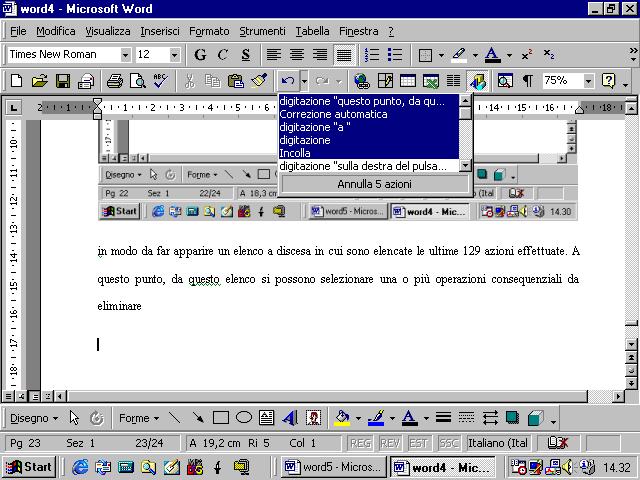The height and width of the screenshot is (480, 640).
Task: Open the Columns layout button
Action: coord(453,81)
